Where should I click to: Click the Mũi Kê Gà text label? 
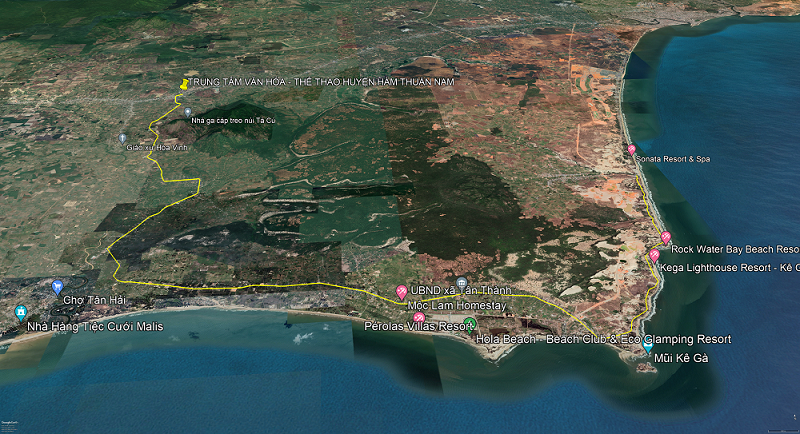coord(680,358)
